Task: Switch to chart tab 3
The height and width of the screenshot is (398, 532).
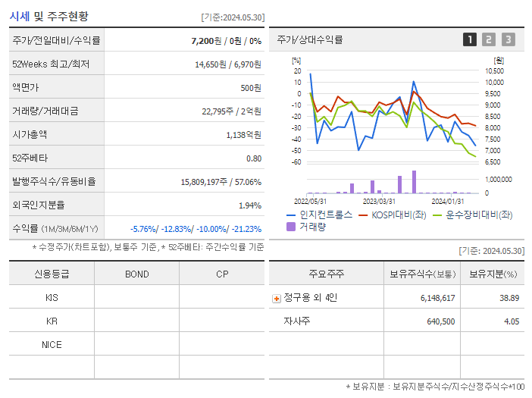Action: pos(509,39)
